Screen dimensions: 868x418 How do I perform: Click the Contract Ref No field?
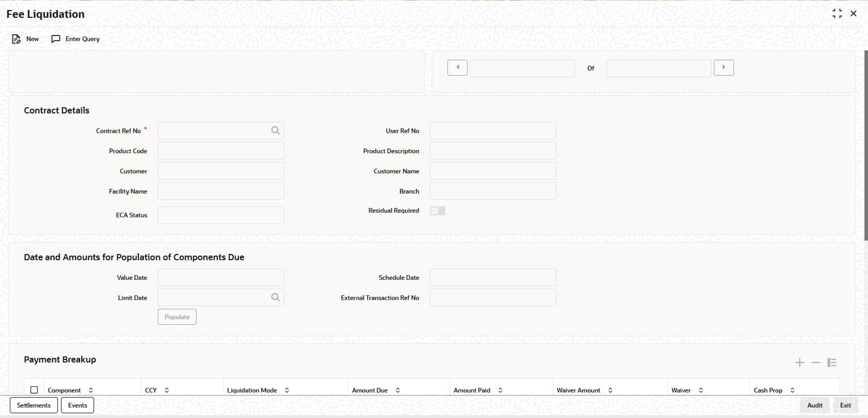point(221,130)
